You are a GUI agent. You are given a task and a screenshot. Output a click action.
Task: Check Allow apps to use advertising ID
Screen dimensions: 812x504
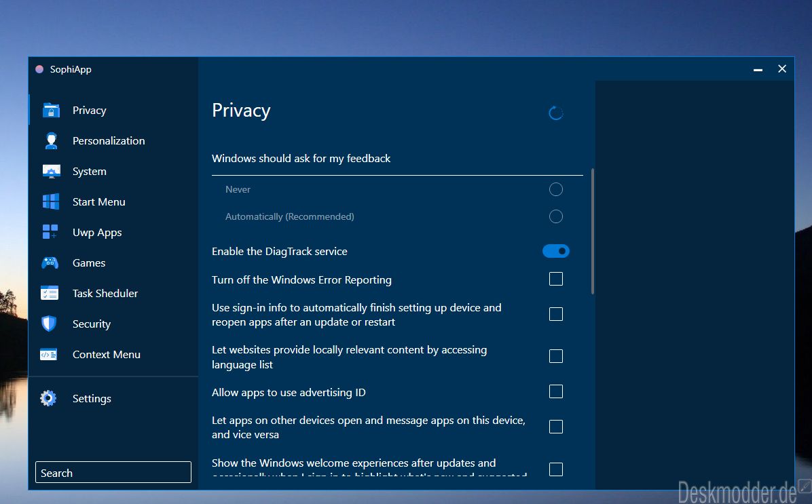click(555, 391)
